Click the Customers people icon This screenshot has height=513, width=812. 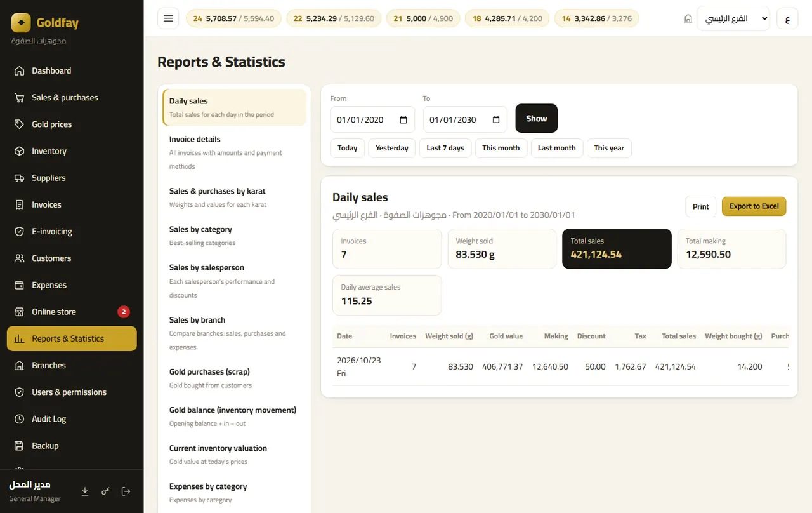(20, 258)
